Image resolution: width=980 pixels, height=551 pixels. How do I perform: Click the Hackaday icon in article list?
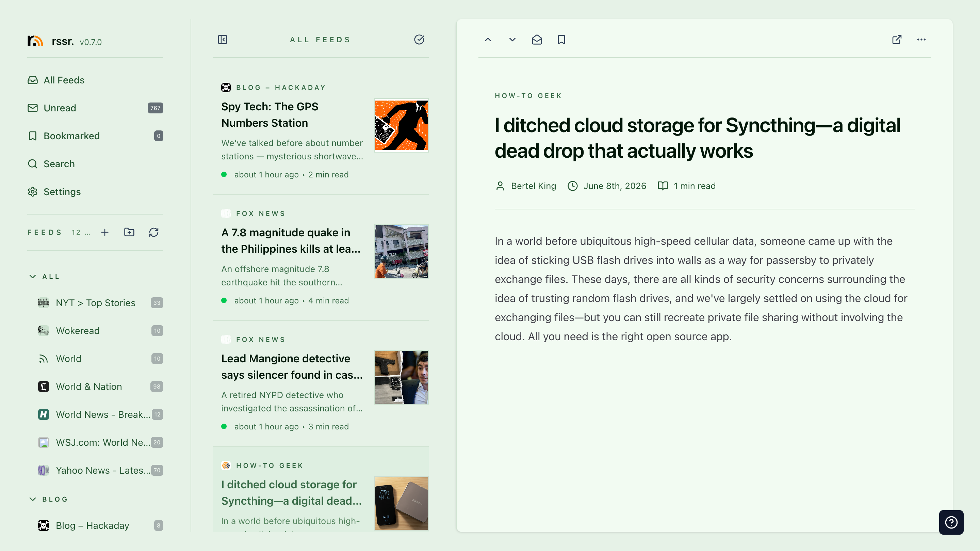[x=226, y=88]
